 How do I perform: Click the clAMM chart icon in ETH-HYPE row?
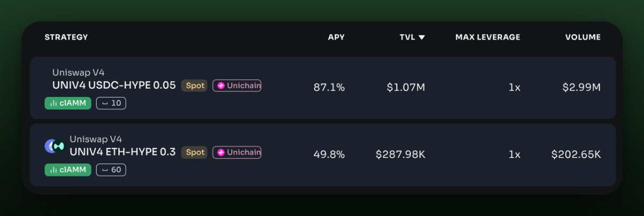coord(53,170)
